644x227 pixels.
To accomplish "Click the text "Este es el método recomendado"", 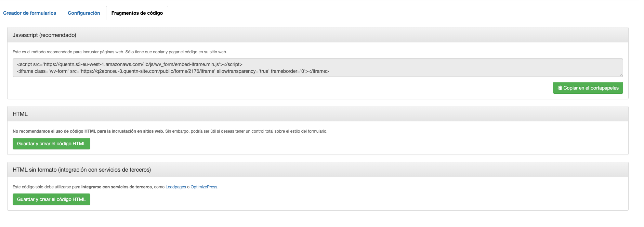I will click(x=42, y=52).
